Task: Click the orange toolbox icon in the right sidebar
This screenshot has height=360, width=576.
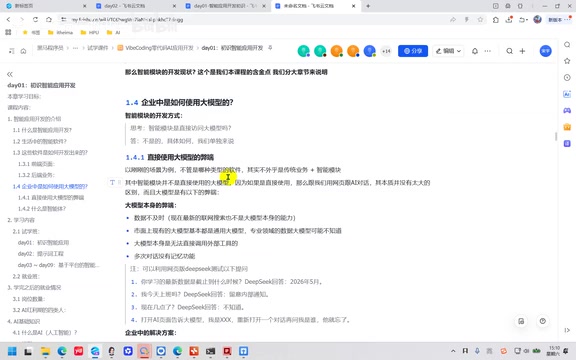Action: click(x=567, y=127)
